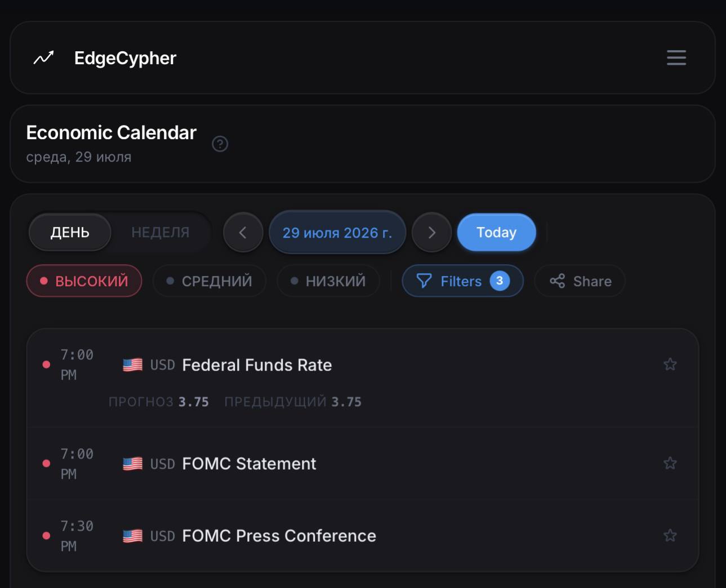Viewport: 726px width, 588px height.
Task: Toggle the НИЗКИЙ impact filter
Action: tap(328, 280)
